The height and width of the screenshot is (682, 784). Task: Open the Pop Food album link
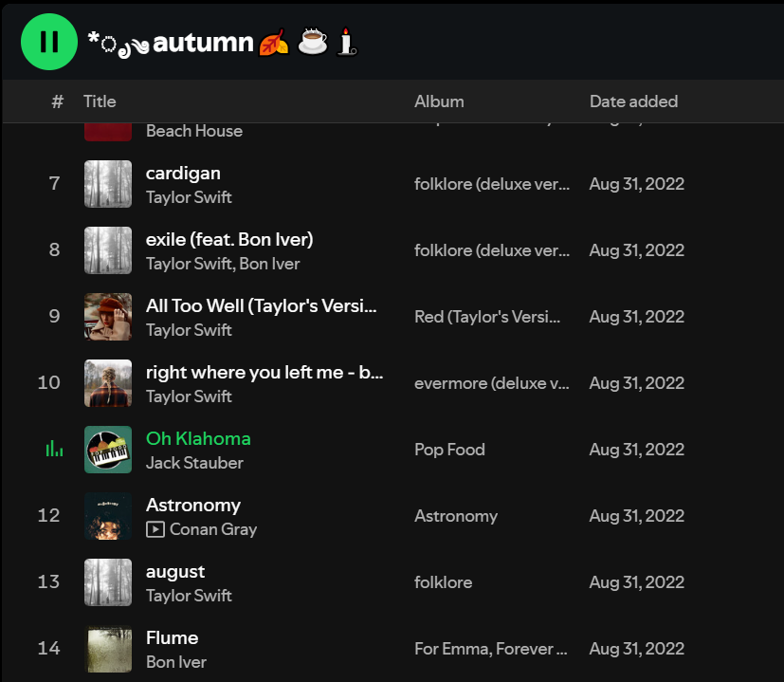click(449, 450)
